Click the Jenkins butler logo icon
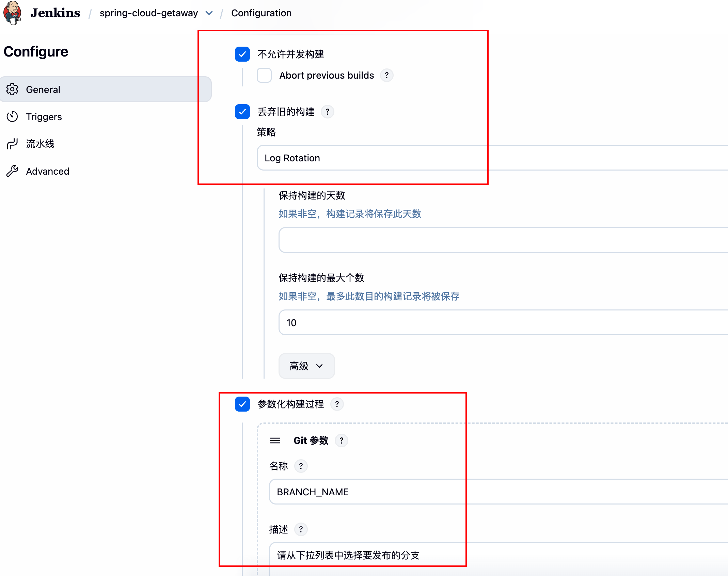 tap(12, 13)
